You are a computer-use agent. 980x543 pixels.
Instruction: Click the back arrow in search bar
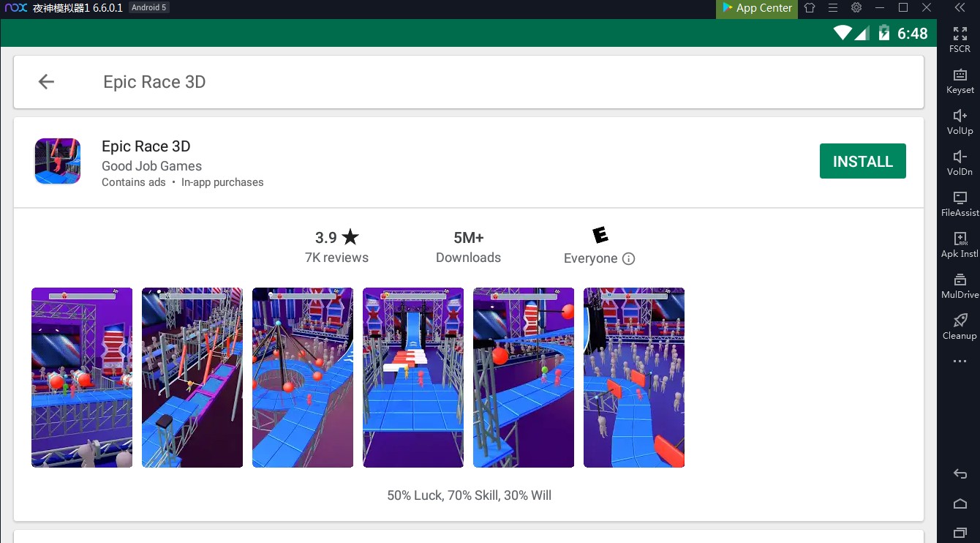point(46,82)
